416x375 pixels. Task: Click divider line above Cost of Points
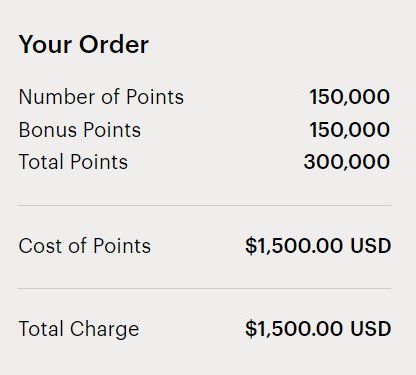[205, 206]
